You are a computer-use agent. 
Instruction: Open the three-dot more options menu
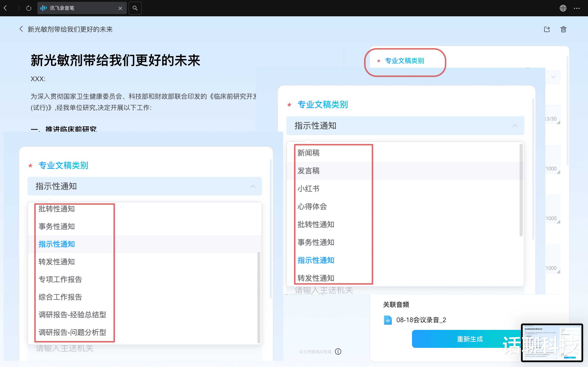[x=577, y=8]
